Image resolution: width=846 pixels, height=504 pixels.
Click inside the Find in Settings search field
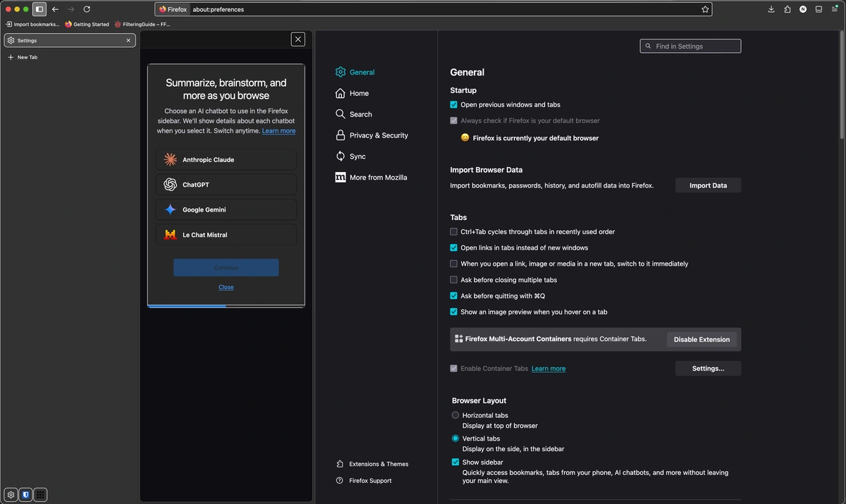[689, 45]
